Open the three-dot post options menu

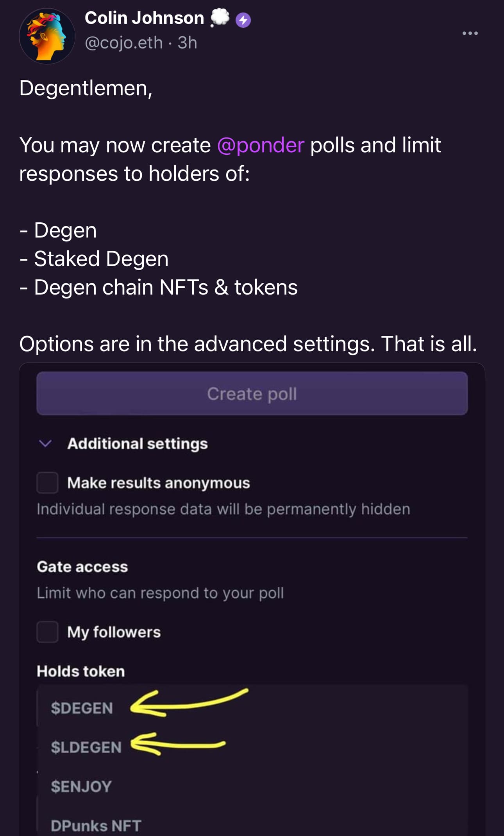(x=470, y=33)
